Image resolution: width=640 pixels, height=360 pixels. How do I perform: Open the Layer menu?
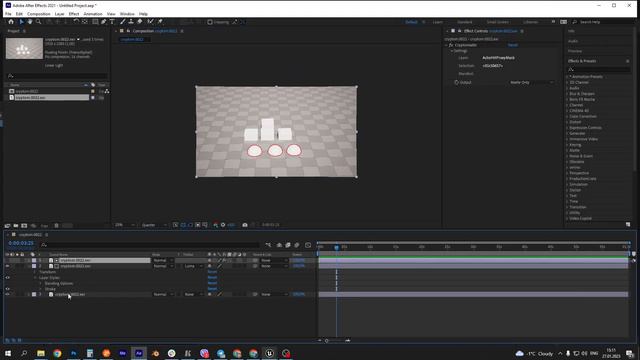[x=60, y=14]
